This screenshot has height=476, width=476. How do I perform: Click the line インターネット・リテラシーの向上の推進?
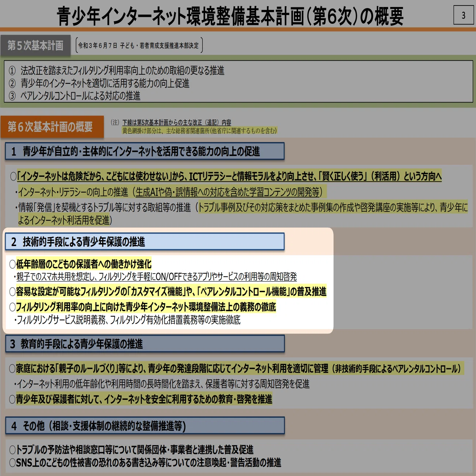pos(170,192)
